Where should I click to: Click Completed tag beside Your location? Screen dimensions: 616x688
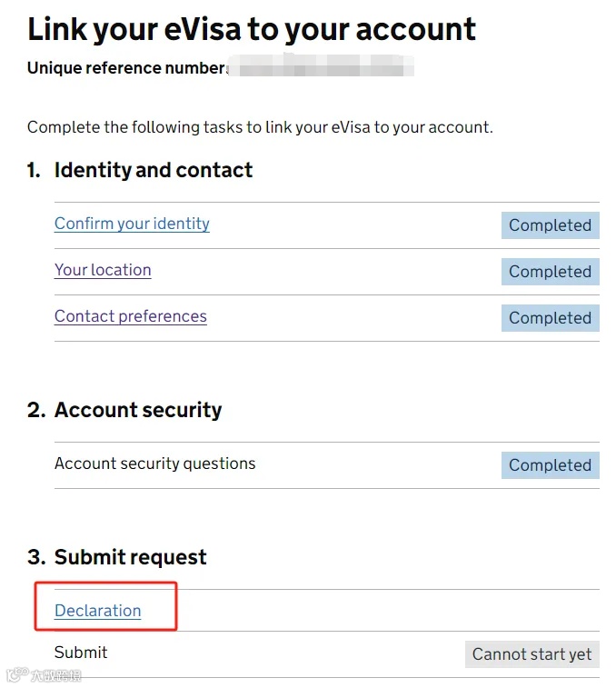[551, 272]
